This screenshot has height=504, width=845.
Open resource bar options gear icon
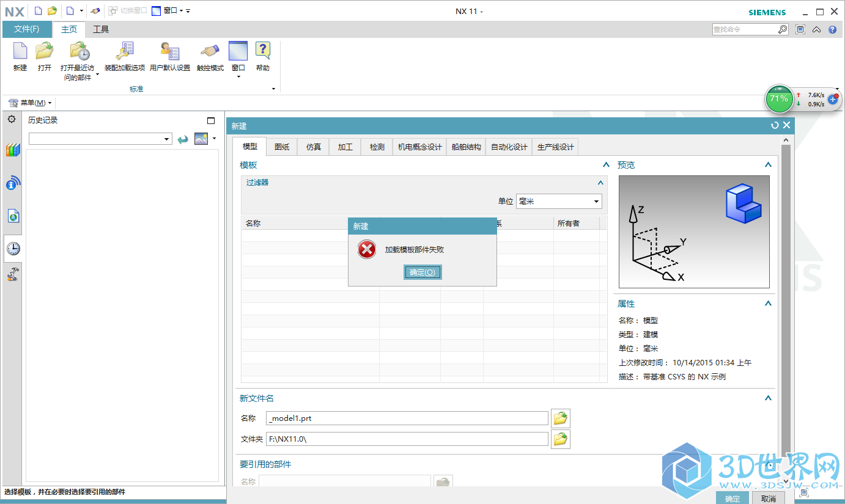point(12,119)
